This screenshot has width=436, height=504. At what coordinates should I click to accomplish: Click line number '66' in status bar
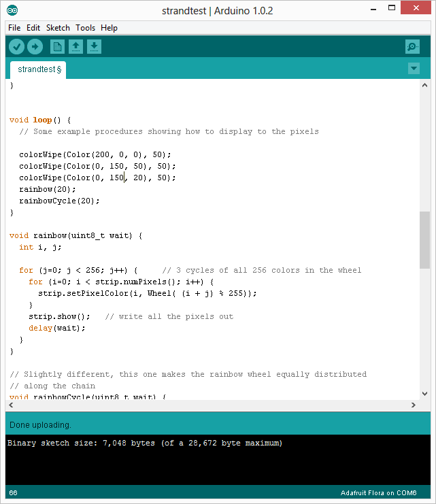[x=13, y=492]
